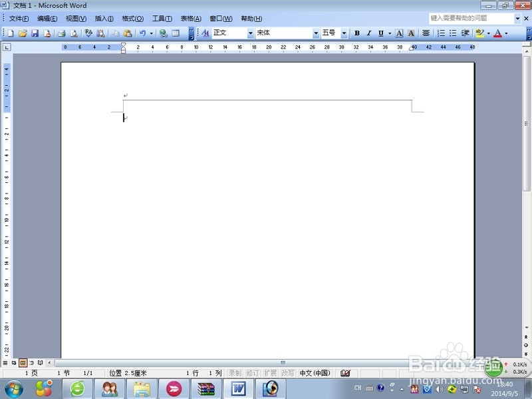Toggle italic formatting

369,33
